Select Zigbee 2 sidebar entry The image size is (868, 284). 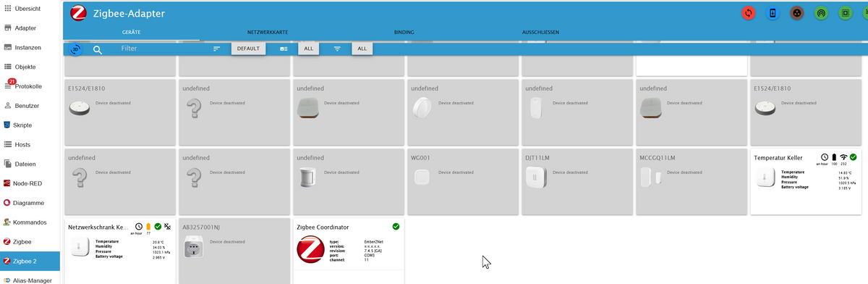pos(30,261)
